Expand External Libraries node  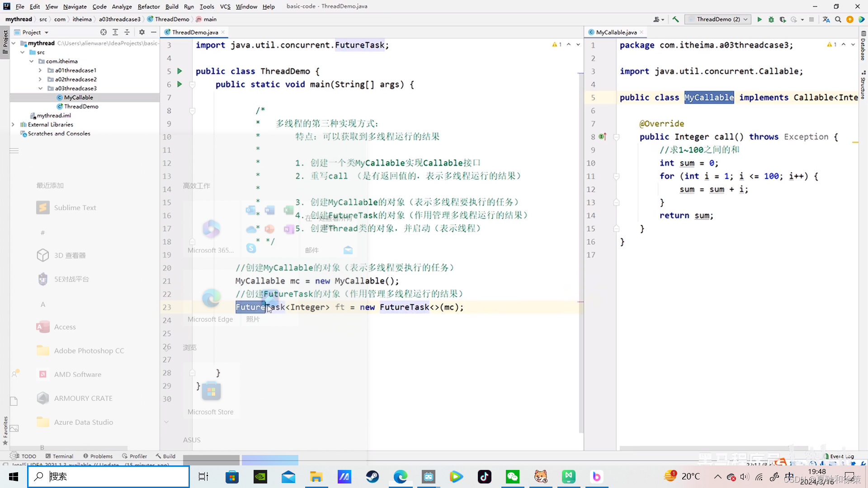[13, 125]
